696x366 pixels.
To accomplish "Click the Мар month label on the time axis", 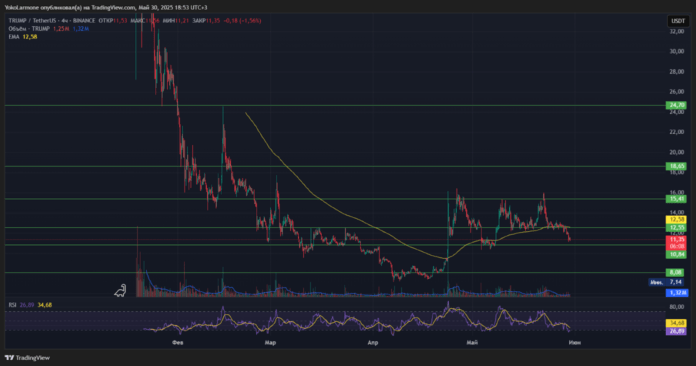I will (x=270, y=342).
